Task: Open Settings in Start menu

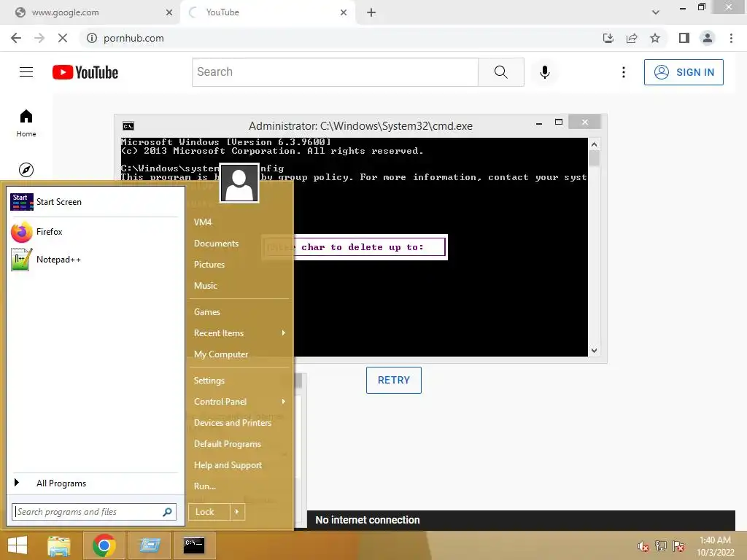Action: pyautogui.click(x=209, y=381)
